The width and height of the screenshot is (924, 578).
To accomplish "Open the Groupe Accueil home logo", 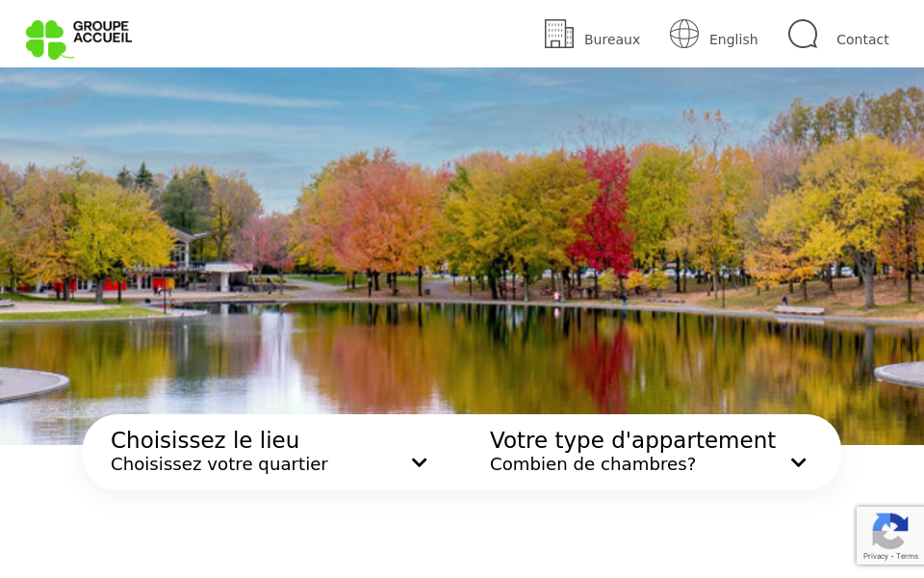I will [x=79, y=39].
